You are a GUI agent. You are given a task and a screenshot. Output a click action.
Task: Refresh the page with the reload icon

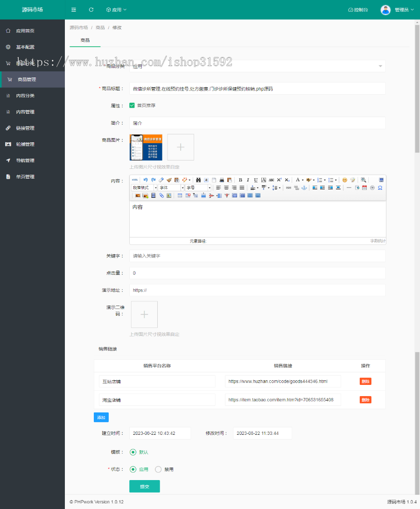[91, 10]
